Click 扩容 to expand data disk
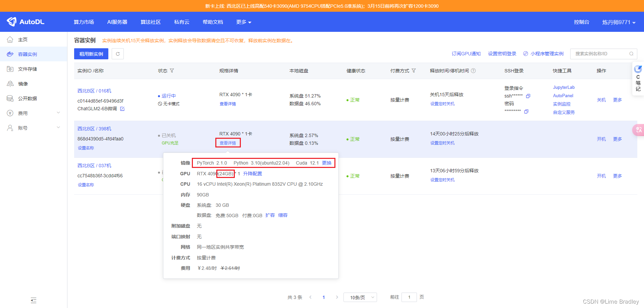This screenshot has height=308, width=644. tap(270, 215)
